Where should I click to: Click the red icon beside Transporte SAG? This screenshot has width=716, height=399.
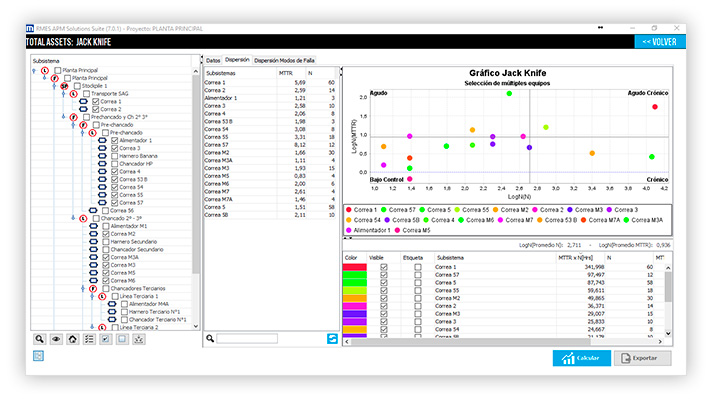[x=74, y=94]
